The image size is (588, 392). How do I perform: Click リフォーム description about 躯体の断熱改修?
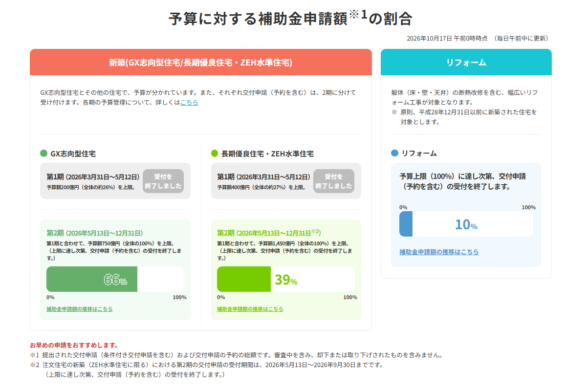click(465, 97)
